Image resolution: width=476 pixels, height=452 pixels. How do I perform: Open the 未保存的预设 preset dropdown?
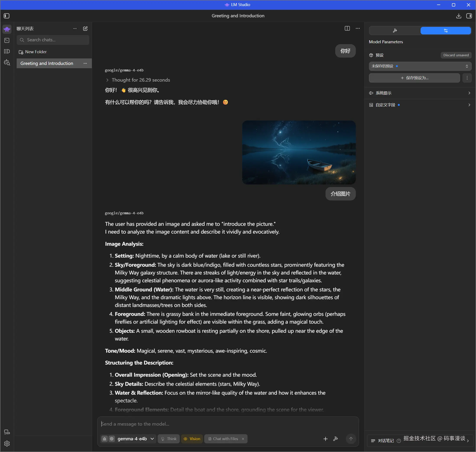pos(420,66)
